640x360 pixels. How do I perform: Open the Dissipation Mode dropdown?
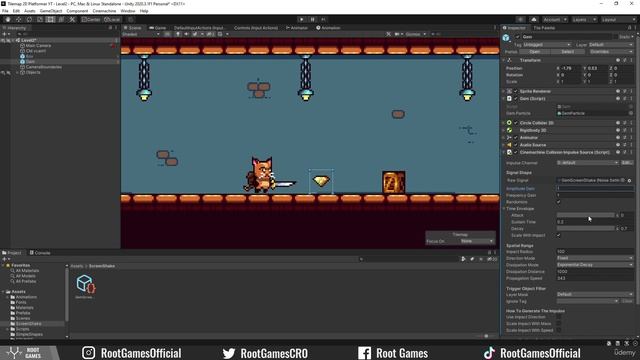click(595, 265)
